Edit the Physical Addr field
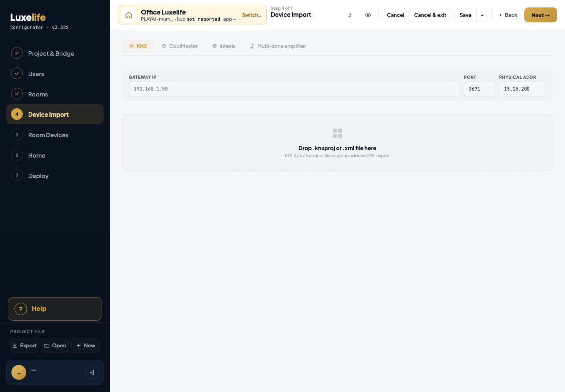This screenshot has width=565, height=392. (523, 89)
